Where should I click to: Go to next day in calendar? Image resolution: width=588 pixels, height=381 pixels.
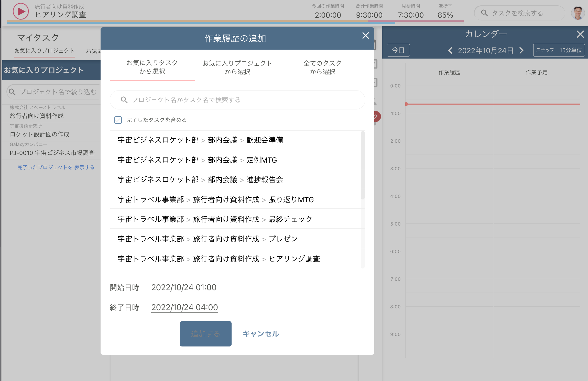pos(521,50)
